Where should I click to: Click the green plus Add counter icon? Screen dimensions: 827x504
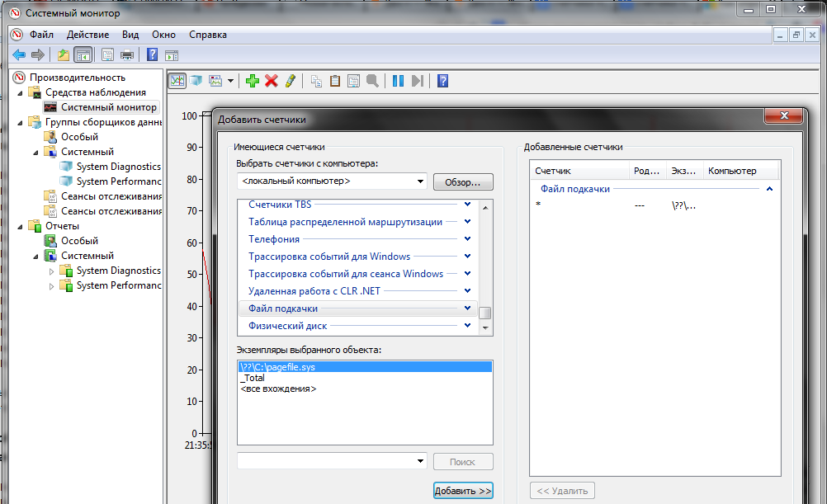[252, 81]
